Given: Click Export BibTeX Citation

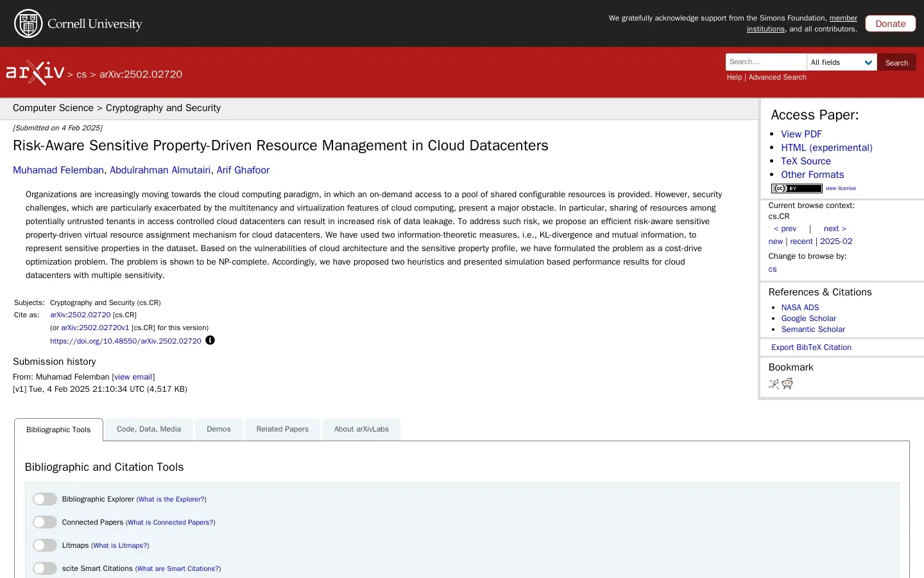Looking at the screenshot, I should click(x=811, y=347).
